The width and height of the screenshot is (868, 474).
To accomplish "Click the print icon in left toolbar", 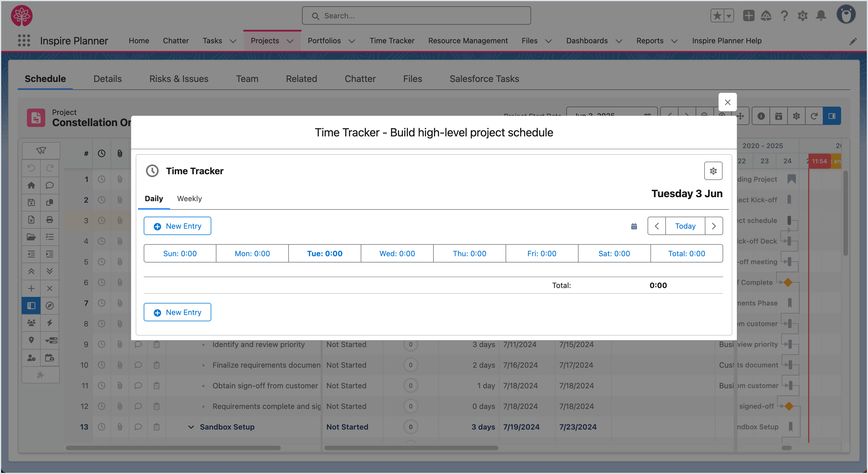I will pos(50,220).
